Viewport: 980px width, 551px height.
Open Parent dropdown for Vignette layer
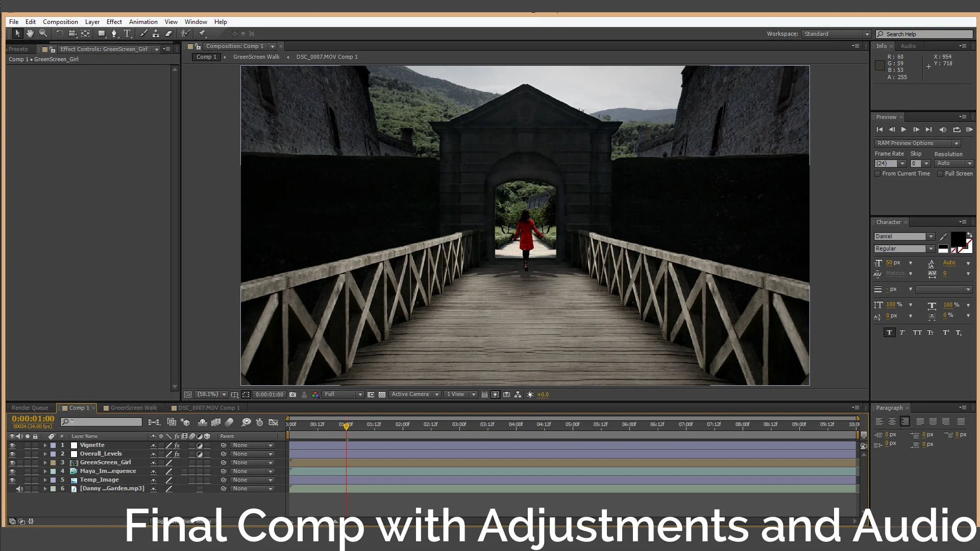click(252, 445)
